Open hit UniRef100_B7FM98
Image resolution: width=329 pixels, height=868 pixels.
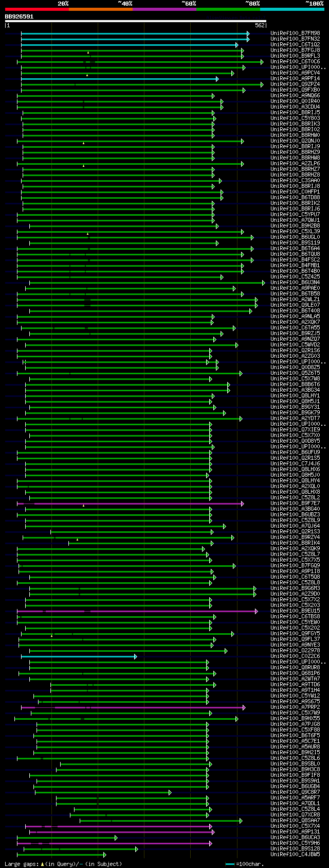[295, 33]
